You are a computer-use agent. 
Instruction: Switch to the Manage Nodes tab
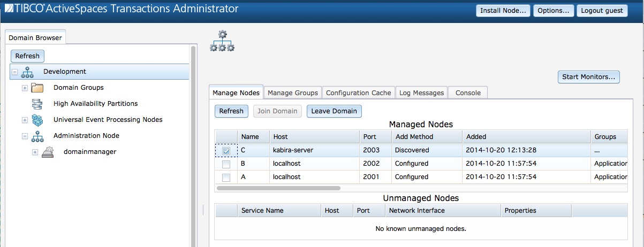tap(236, 92)
